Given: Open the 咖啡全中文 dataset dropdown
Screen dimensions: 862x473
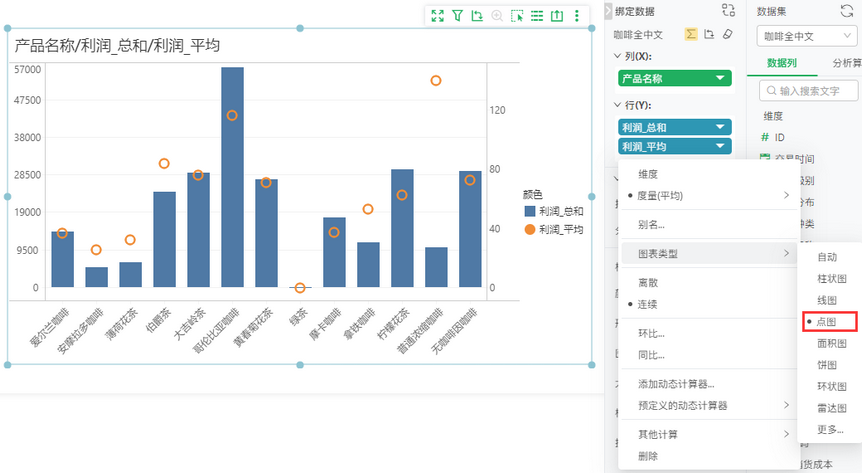Looking at the screenshot, I should (806, 36).
